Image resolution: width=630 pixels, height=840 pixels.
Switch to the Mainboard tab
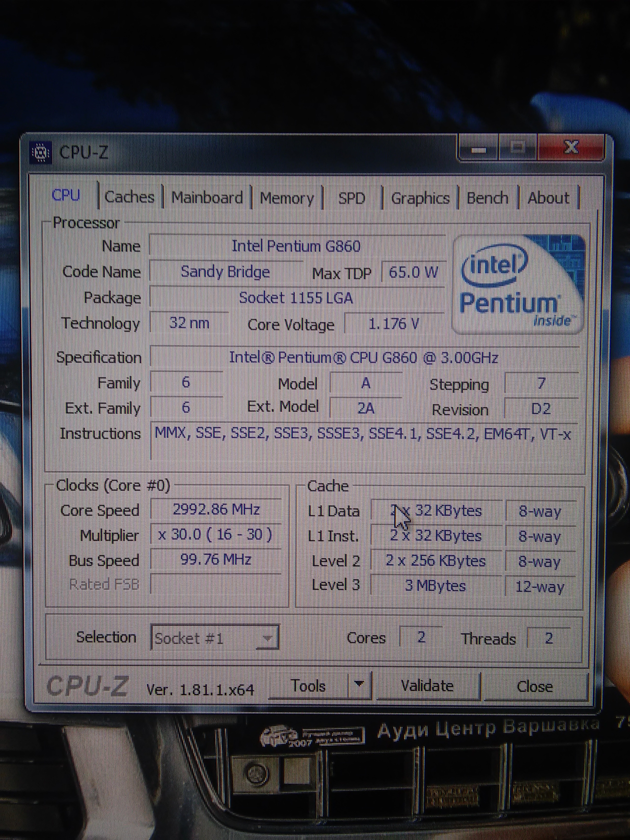pyautogui.click(x=207, y=197)
